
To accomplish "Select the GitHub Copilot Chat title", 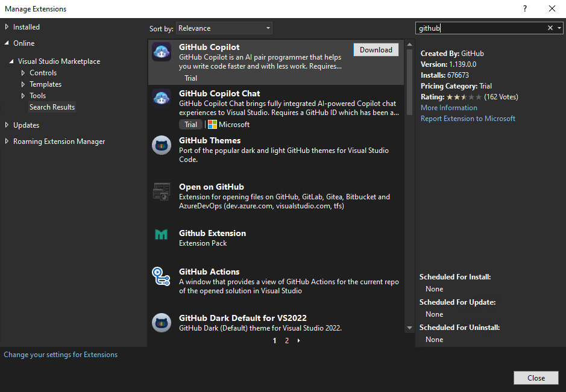I will coord(219,93).
